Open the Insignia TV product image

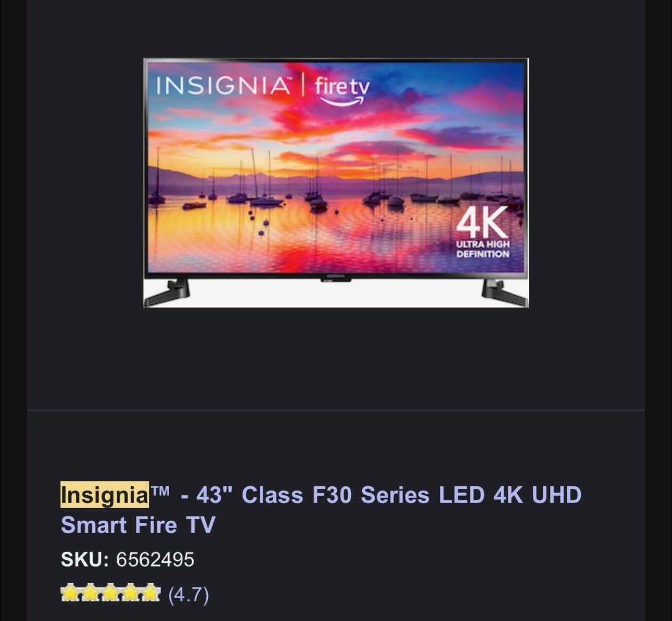[x=336, y=183]
